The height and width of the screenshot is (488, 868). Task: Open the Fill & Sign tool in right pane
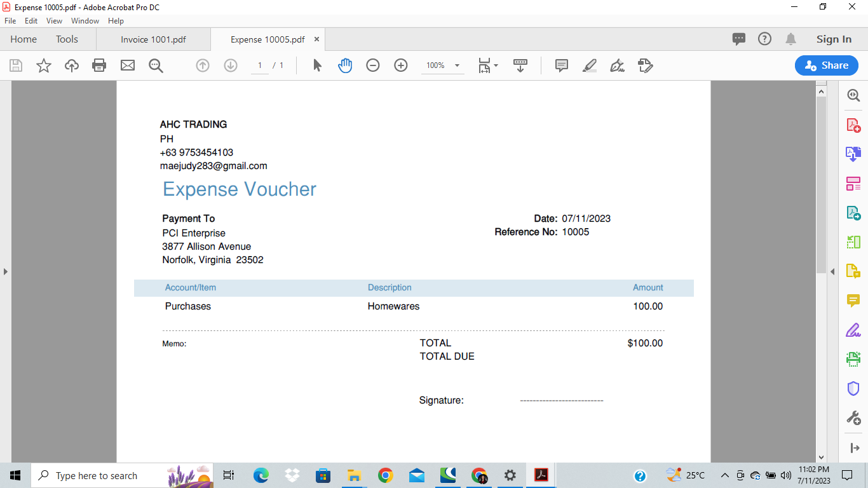click(x=853, y=330)
